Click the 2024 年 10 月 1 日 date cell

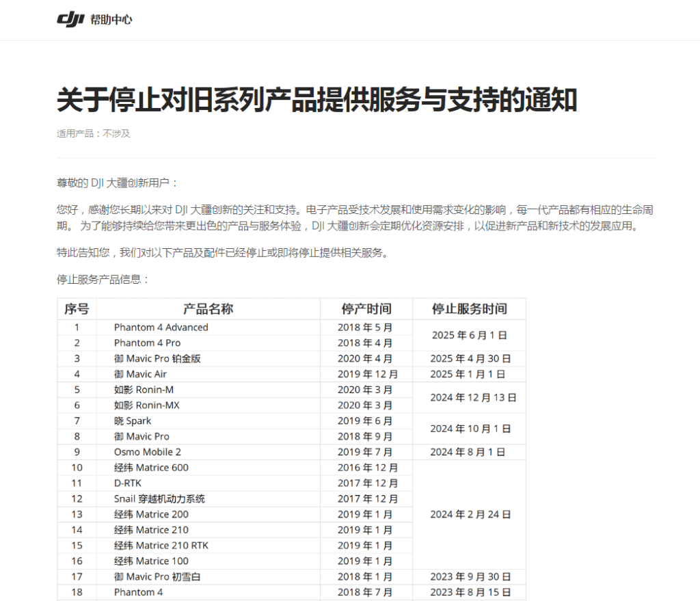tap(470, 429)
